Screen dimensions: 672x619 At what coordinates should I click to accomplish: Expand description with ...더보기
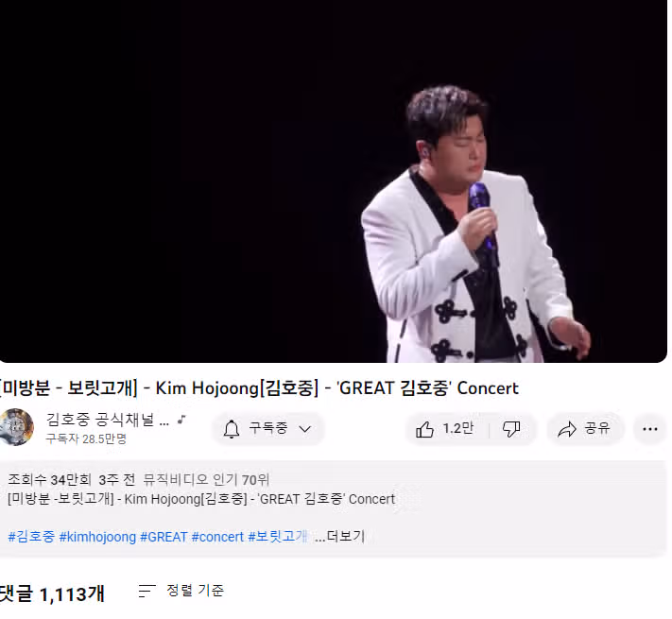click(x=339, y=537)
